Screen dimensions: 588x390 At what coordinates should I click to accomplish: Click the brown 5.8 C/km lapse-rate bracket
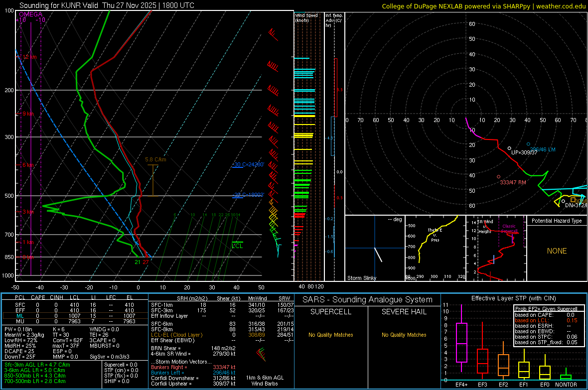[152, 180]
